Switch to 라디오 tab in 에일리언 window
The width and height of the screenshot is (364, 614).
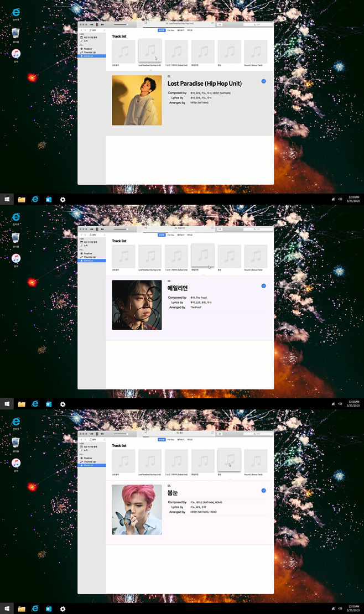pos(190,235)
